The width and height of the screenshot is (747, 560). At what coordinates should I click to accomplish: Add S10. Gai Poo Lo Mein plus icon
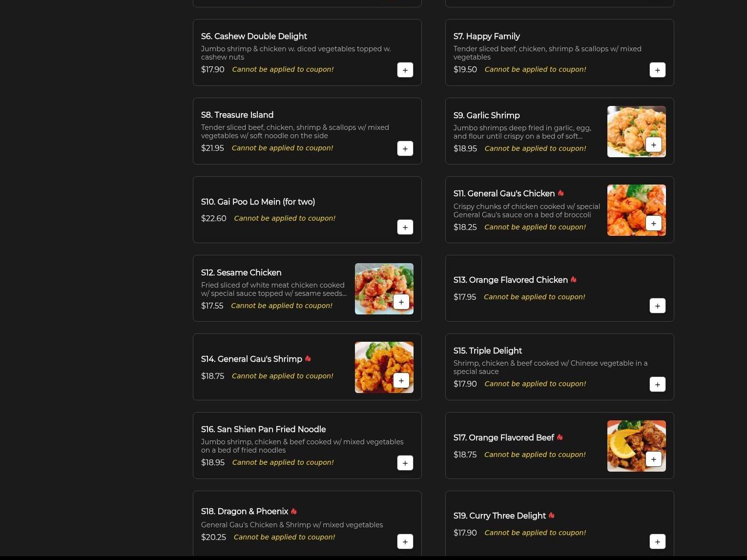pyautogui.click(x=405, y=227)
